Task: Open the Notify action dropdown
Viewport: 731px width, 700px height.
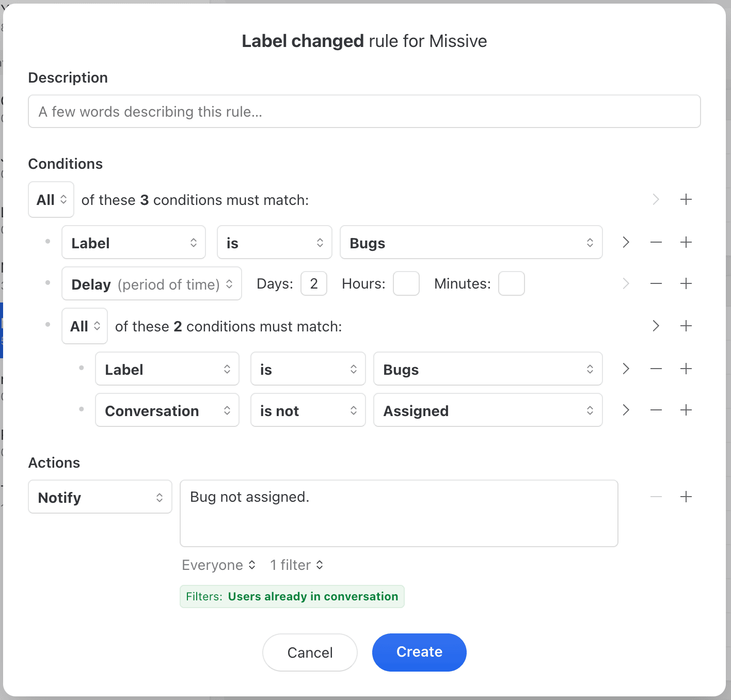Action: (x=100, y=497)
